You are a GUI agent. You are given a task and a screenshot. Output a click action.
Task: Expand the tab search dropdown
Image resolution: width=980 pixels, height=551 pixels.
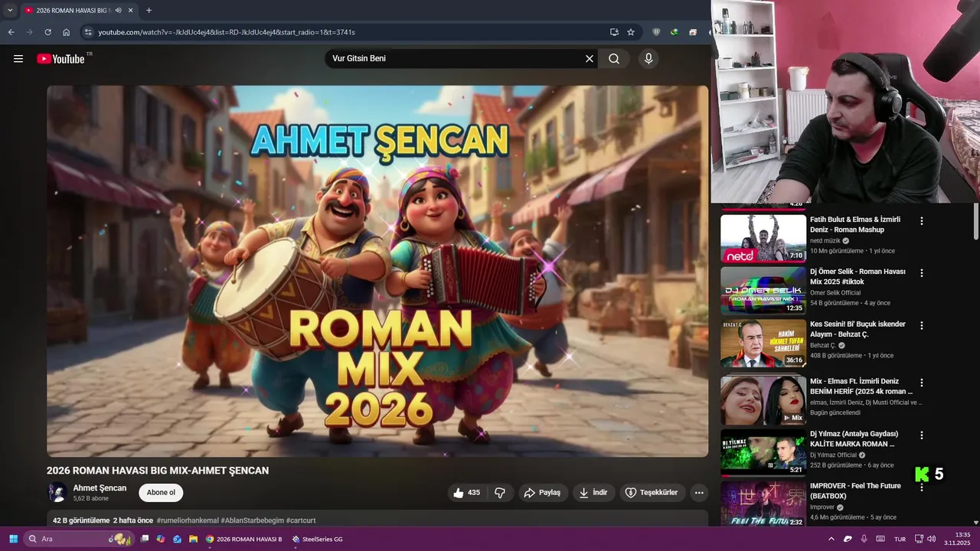[10, 11]
